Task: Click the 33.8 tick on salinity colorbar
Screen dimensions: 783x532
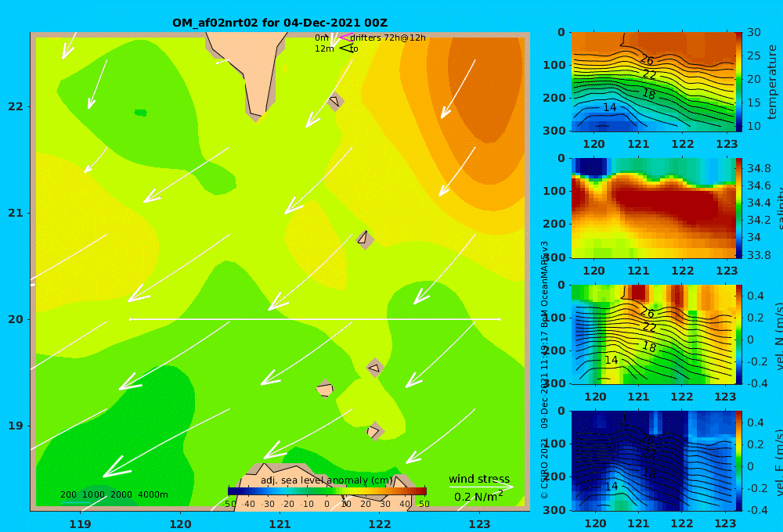Action: click(759, 255)
